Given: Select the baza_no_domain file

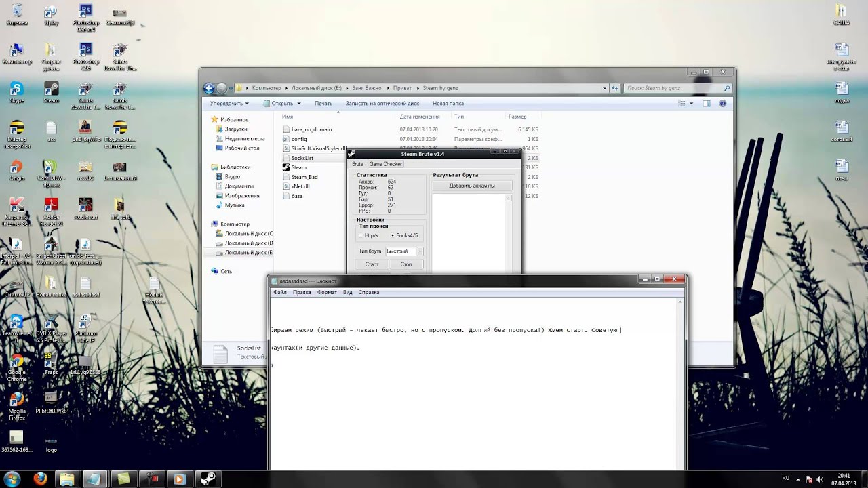Looking at the screenshot, I should (x=311, y=129).
